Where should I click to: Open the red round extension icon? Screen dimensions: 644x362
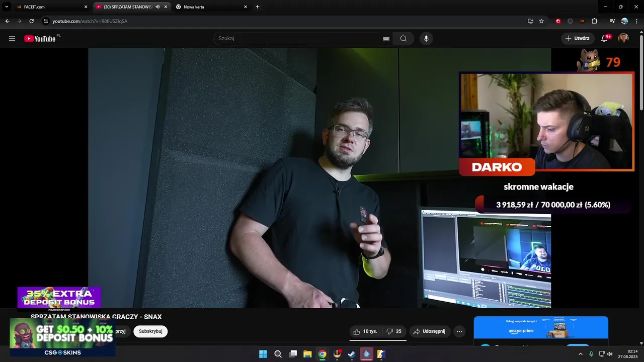[x=558, y=21]
